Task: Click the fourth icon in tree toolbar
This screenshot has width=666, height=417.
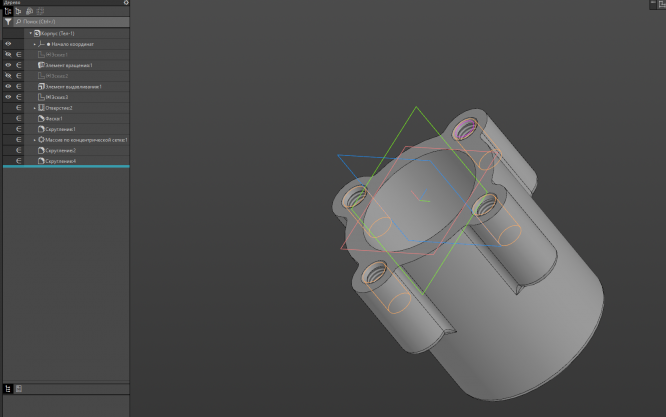Action: point(40,11)
